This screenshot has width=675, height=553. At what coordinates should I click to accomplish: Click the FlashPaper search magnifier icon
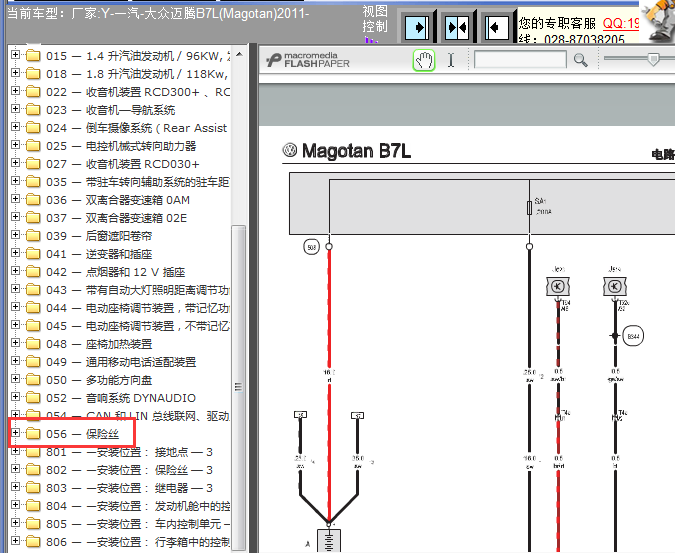580,60
